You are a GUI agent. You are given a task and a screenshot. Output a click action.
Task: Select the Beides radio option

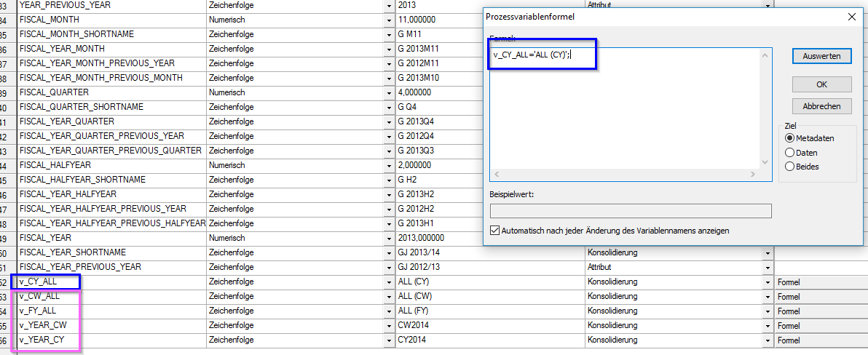pos(789,167)
